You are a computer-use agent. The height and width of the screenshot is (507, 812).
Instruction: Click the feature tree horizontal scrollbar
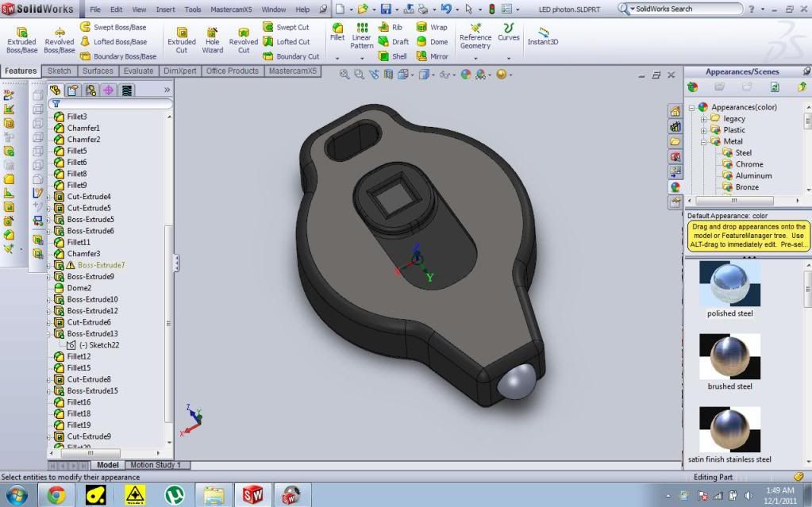[x=90, y=453]
